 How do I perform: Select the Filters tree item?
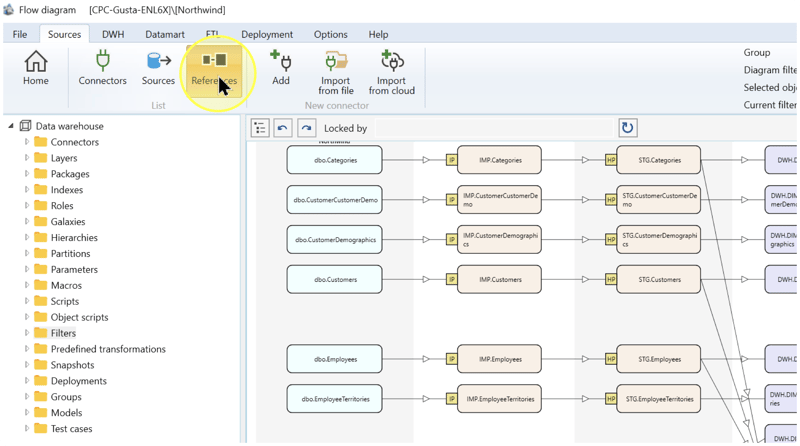pyautogui.click(x=63, y=333)
